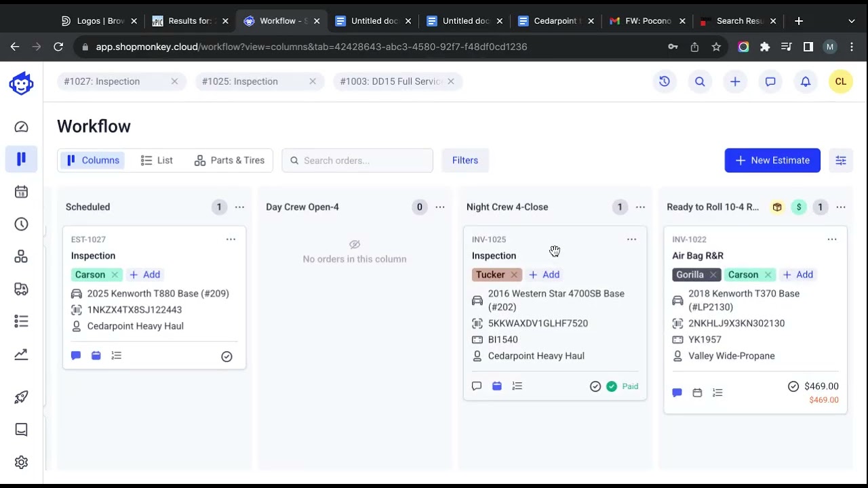
Task: Open the Air Bag R&R order title
Action: (698, 256)
